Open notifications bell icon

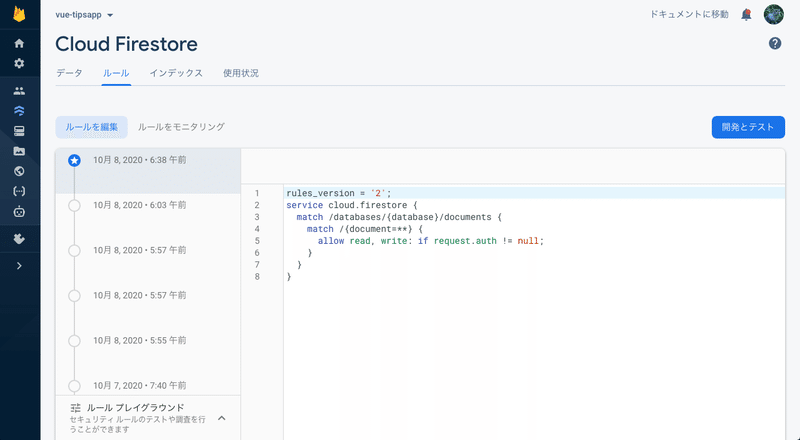tap(746, 15)
